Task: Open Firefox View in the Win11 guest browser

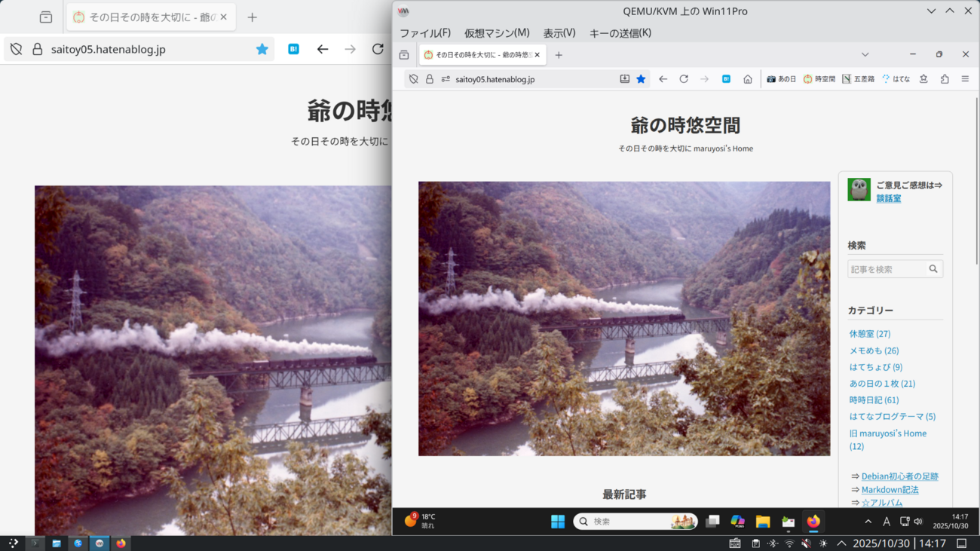Action: (404, 55)
